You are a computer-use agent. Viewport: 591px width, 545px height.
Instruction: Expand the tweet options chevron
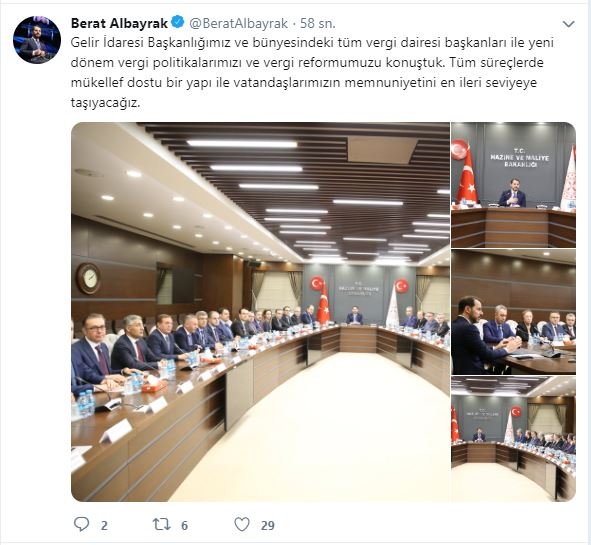568,24
